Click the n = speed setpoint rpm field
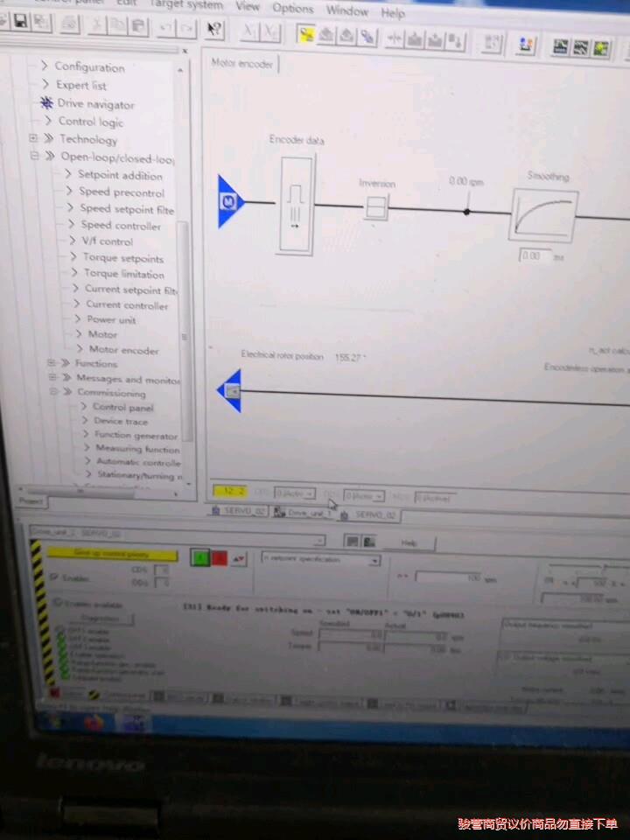Image resolution: width=630 pixels, height=840 pixels. point(449,577)
